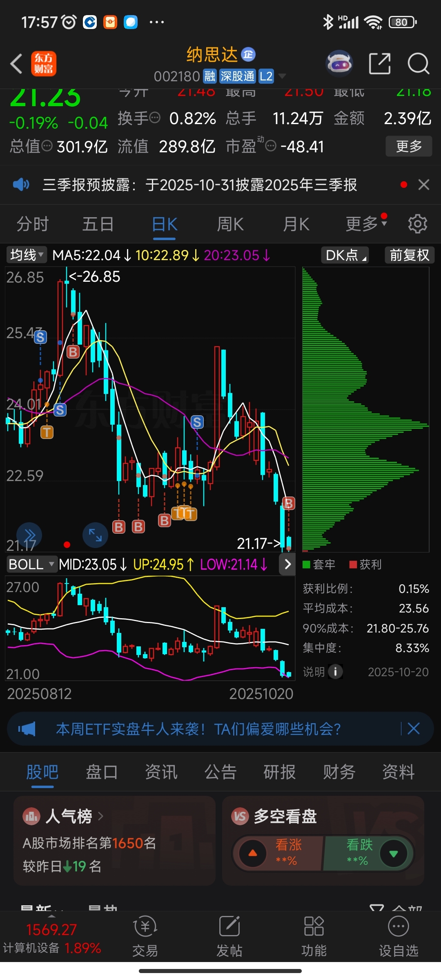Viewport: 441px width, 980px height.
Task: Open the 功能 functions icon
Action: [314, 936]
